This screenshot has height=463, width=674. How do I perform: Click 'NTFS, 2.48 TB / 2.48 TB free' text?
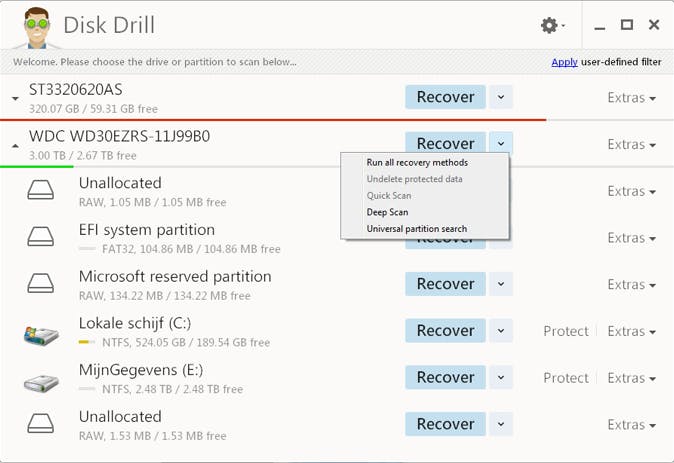coord(172,389)
